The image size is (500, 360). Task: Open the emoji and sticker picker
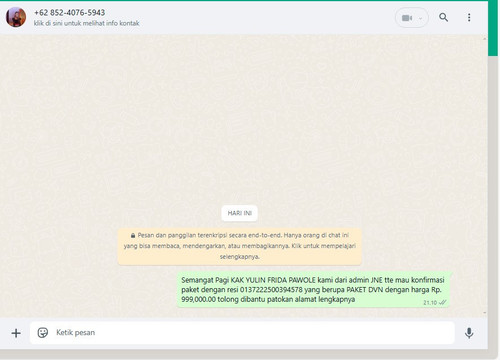click(x=43, y=333)
